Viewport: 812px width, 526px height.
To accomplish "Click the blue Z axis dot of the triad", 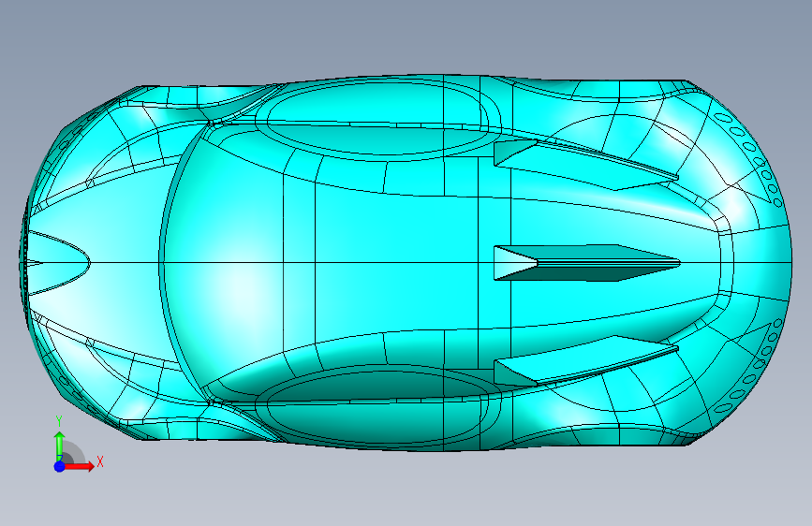I will 60,466.
